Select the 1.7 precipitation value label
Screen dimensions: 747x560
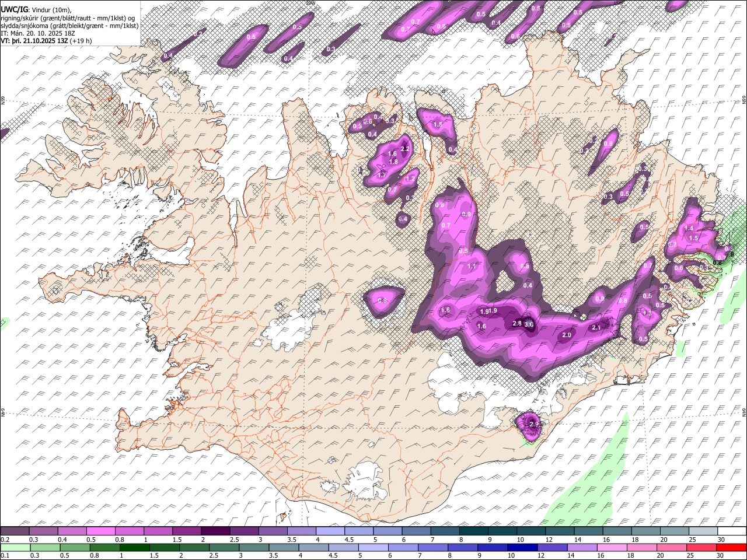(382, 175)
